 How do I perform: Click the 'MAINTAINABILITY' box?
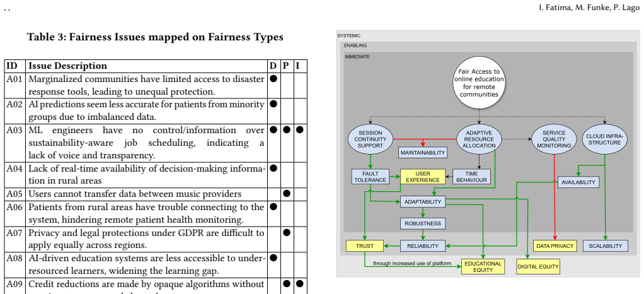pyautogui.click(x=423, y=153)
